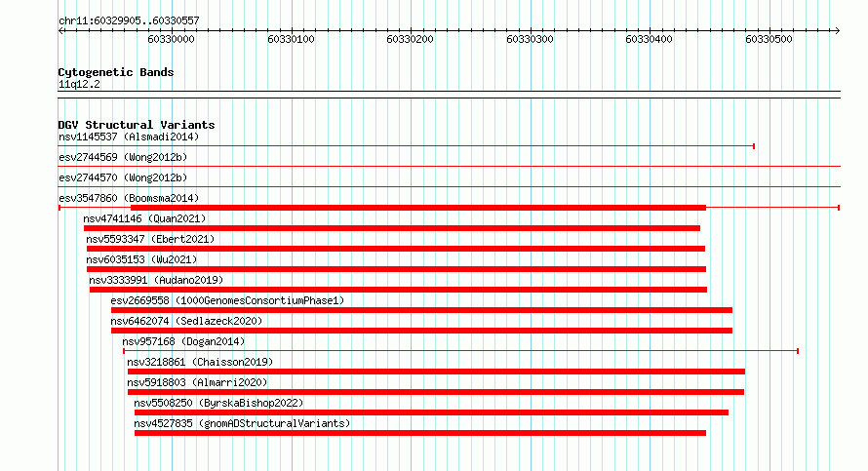Open variant nsv5918803 (Almarri2020) label
The height and width of the screenshot is (471, 868).
[x=197, y=382]
